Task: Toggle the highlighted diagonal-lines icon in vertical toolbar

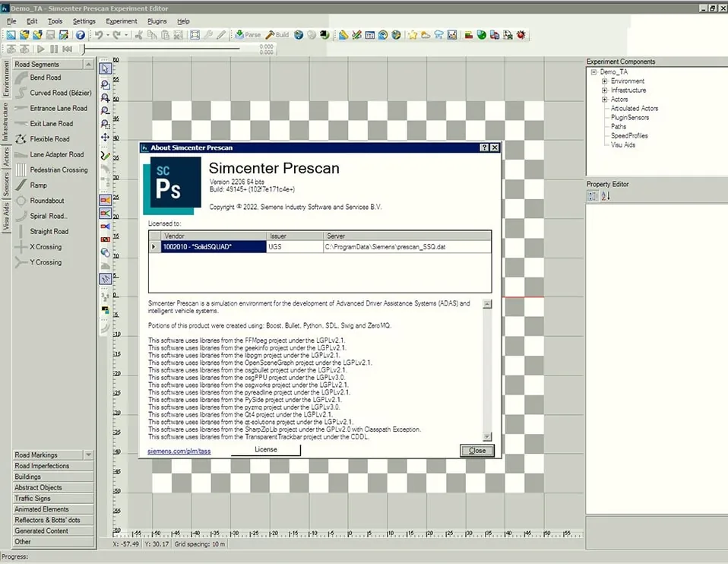Action: tap(106, 279)
